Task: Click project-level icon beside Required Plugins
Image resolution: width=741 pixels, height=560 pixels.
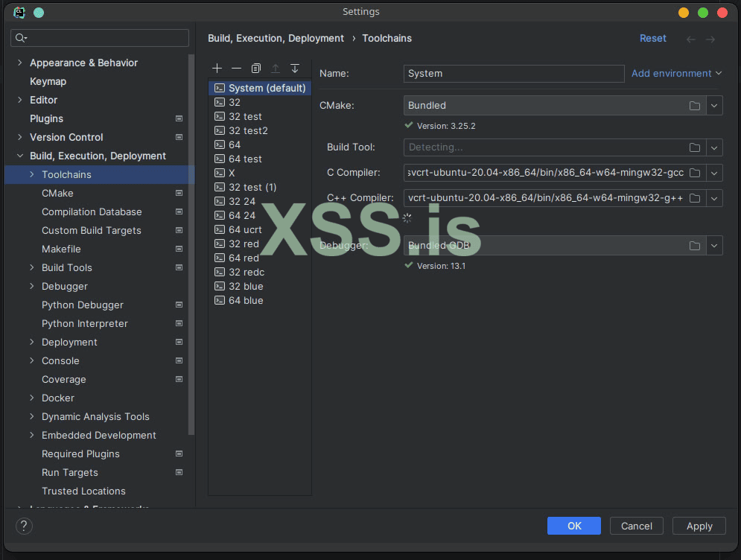Action: click(x=179, y=454)
